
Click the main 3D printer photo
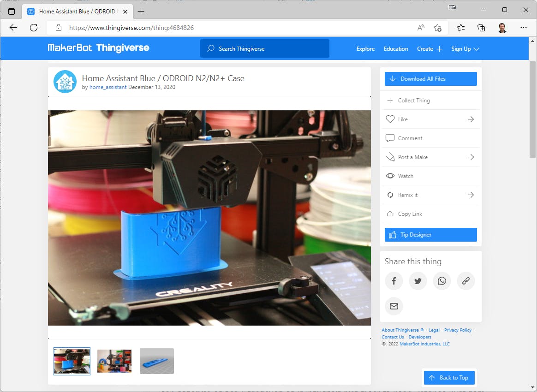(209, 218)
